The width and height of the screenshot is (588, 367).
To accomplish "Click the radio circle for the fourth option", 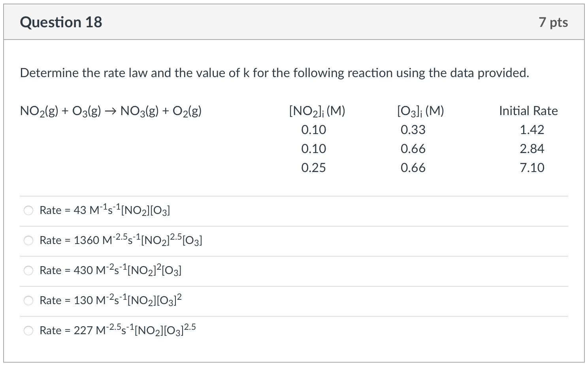I will pyautogui.click(x=28, y=301).
